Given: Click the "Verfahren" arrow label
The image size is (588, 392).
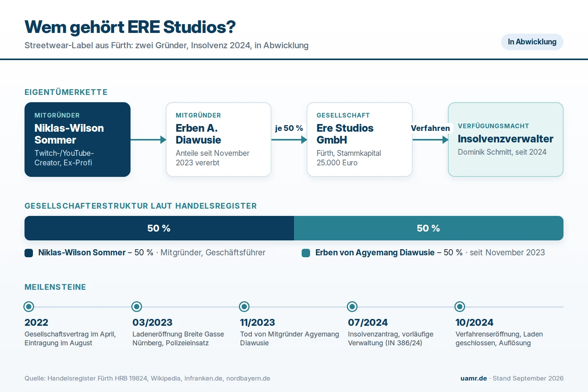Looking at the screenshot, I should pos(430,128).
